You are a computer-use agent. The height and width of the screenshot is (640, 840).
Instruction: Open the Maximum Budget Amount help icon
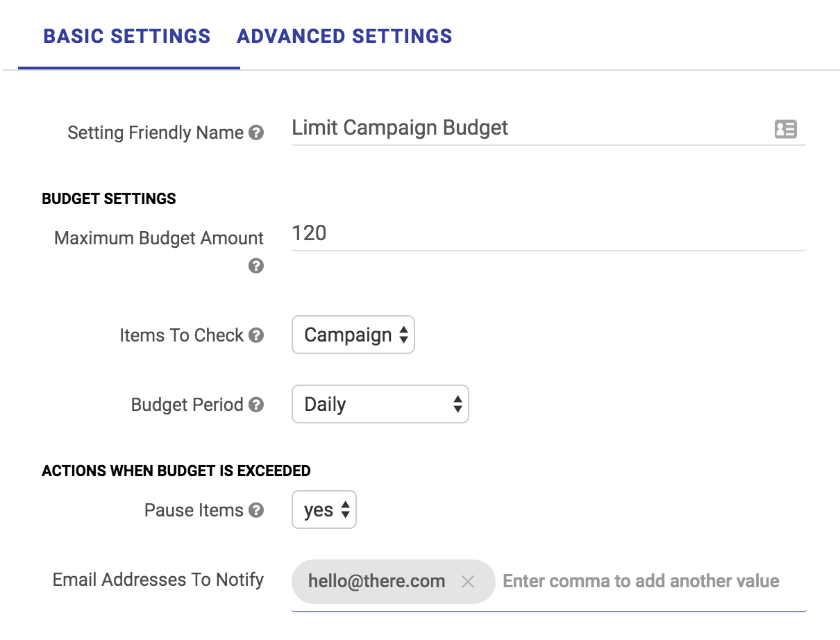(x=256, y=266)
